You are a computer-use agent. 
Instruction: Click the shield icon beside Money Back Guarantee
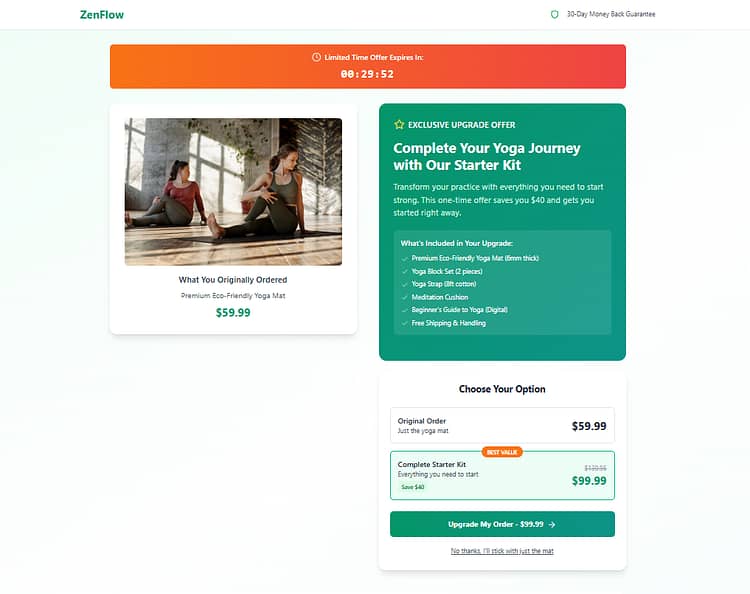pyautogui.click(x=554, y=14)
